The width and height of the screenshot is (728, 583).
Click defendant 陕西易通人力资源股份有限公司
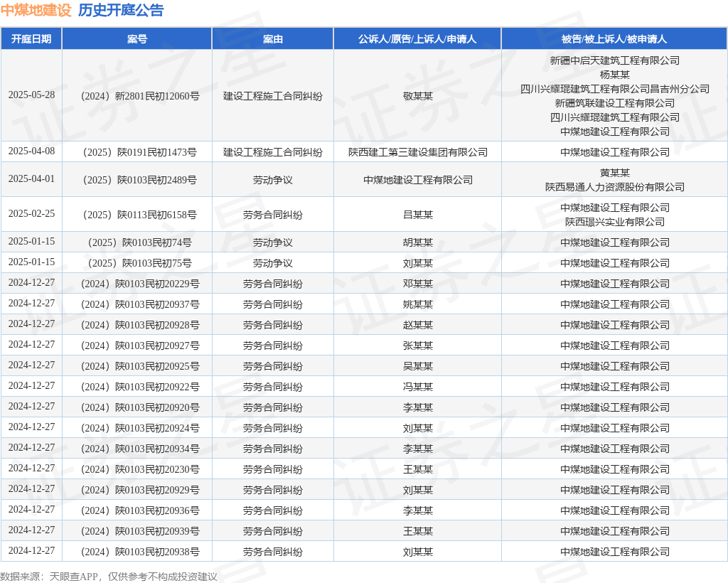pos(615,187)
